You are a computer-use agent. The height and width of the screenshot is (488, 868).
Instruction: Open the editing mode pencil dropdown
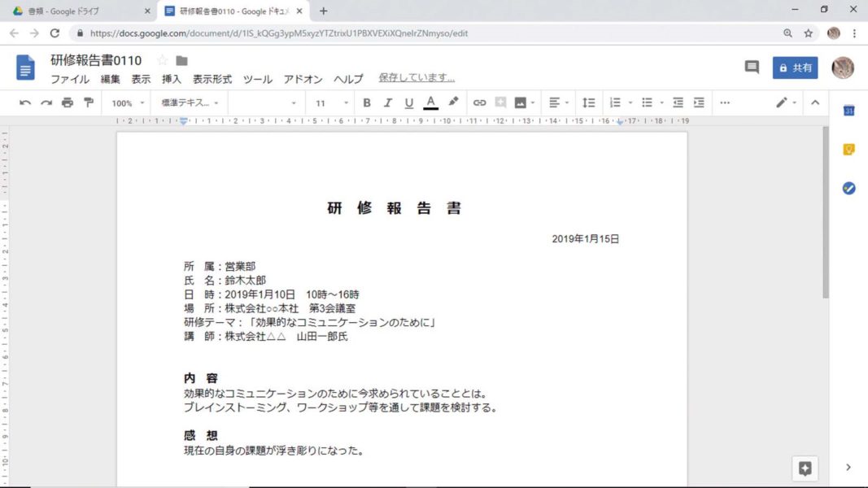[786, 103]
